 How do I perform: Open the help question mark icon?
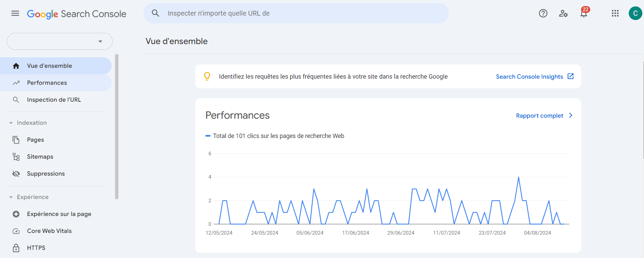click(x=543, y=13)
